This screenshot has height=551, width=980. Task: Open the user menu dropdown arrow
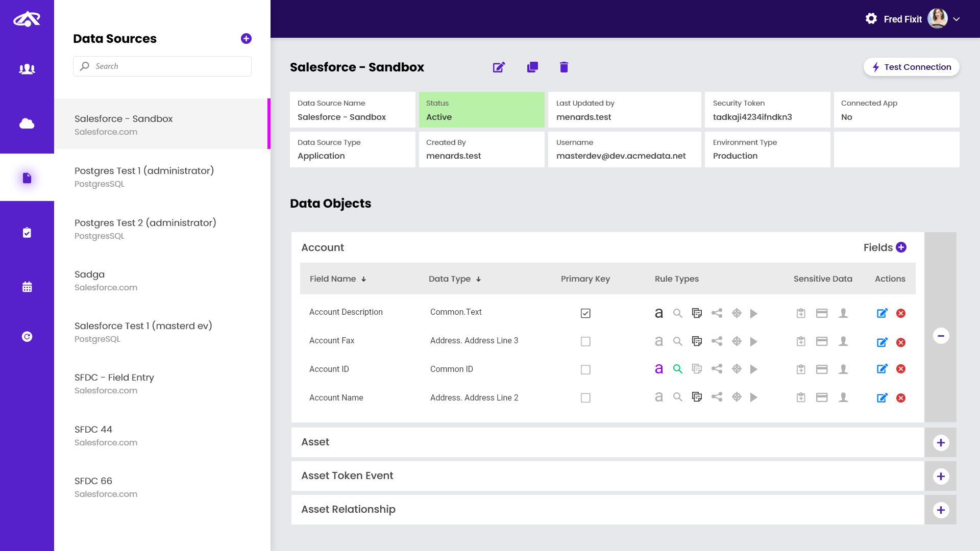pos(957,19)
